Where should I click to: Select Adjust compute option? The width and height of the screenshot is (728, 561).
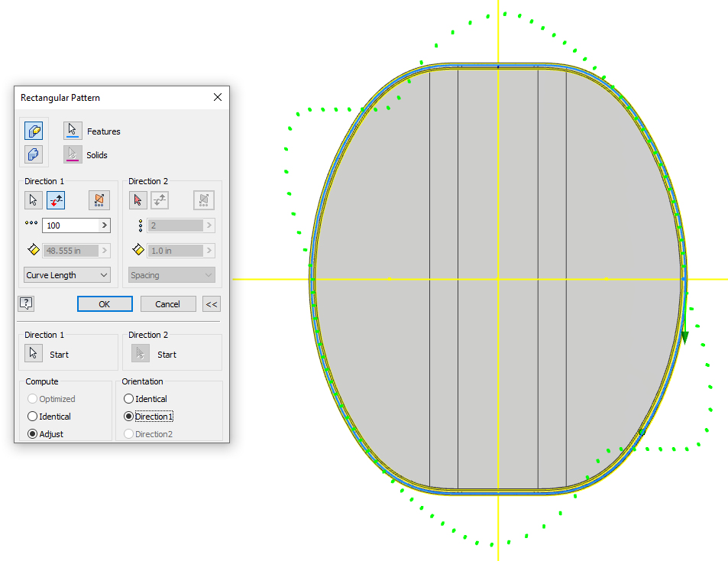[x=46, y=434]
